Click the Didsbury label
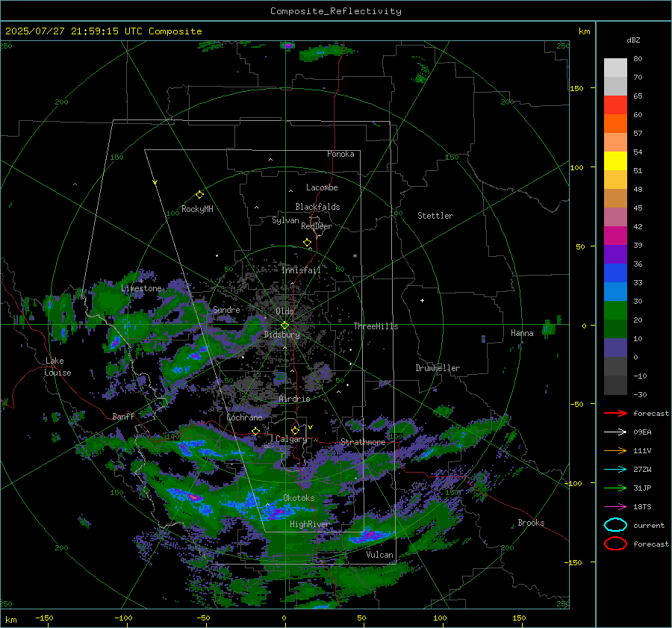 tap(282, 335)
